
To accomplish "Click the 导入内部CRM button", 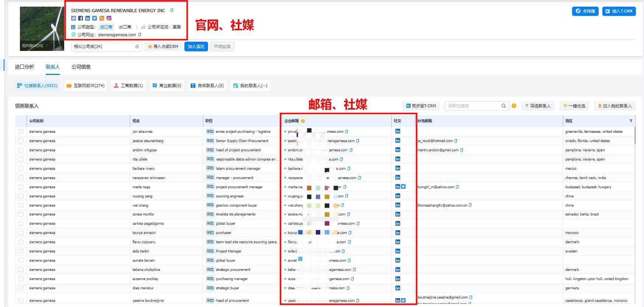I will [163, 46].
